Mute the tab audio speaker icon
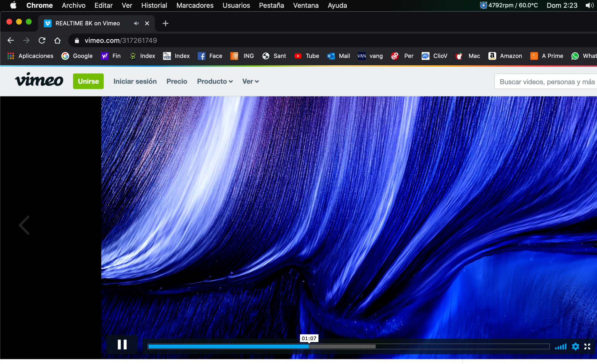This screenshot has height=364, width=597. coord(136,23)
